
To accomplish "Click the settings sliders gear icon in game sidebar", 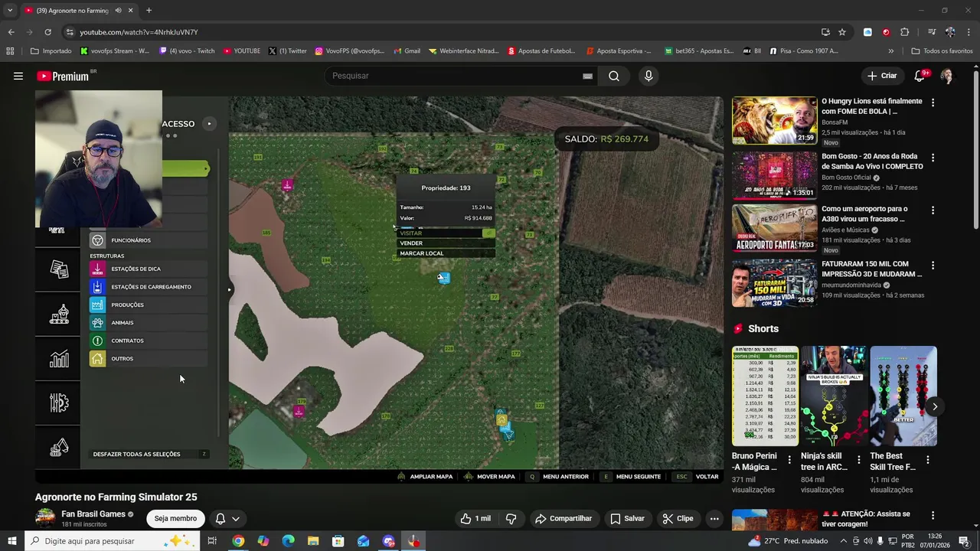I will (x=59, y=403).
